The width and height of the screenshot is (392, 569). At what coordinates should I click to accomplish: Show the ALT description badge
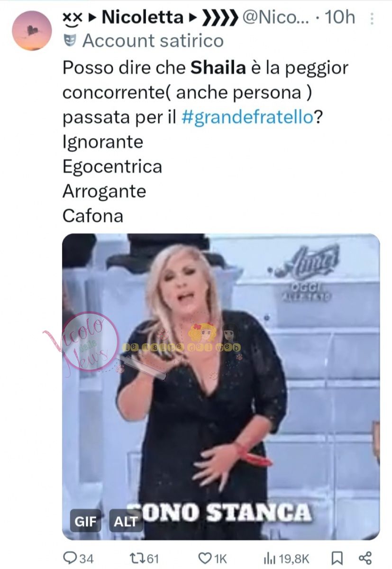pos(126,522)
